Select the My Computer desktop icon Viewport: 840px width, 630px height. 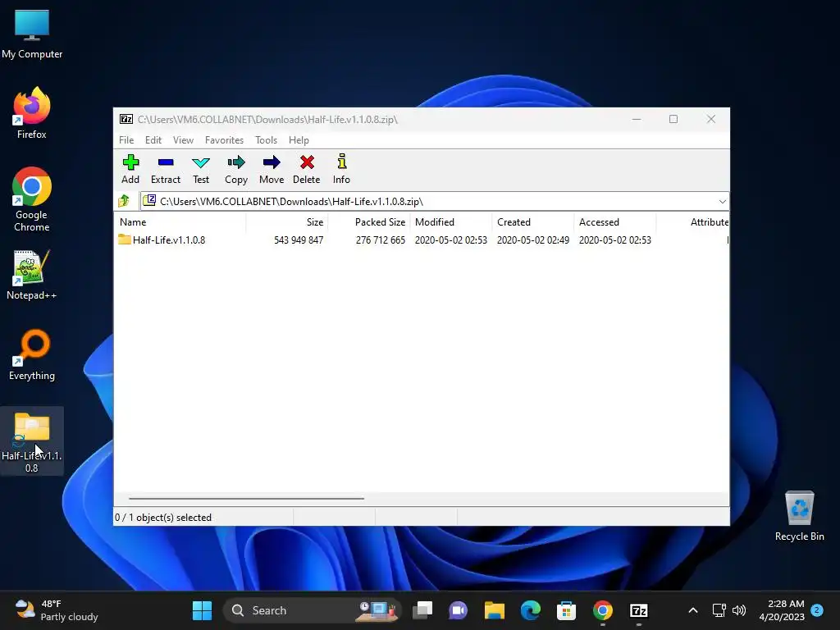[32, 34]
